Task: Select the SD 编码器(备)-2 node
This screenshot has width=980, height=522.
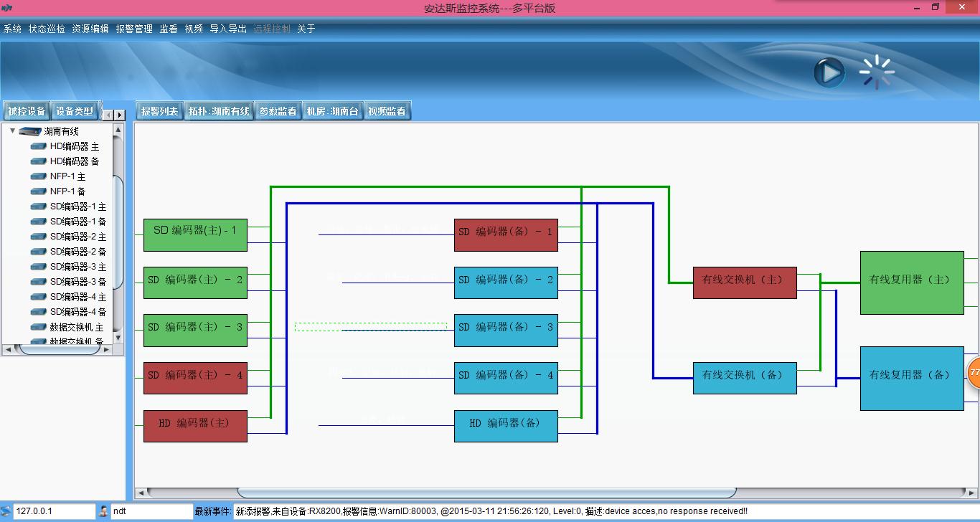Action: 506,283
